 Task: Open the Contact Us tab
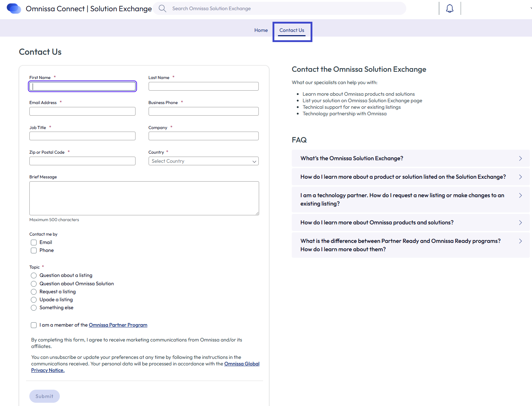292,30
